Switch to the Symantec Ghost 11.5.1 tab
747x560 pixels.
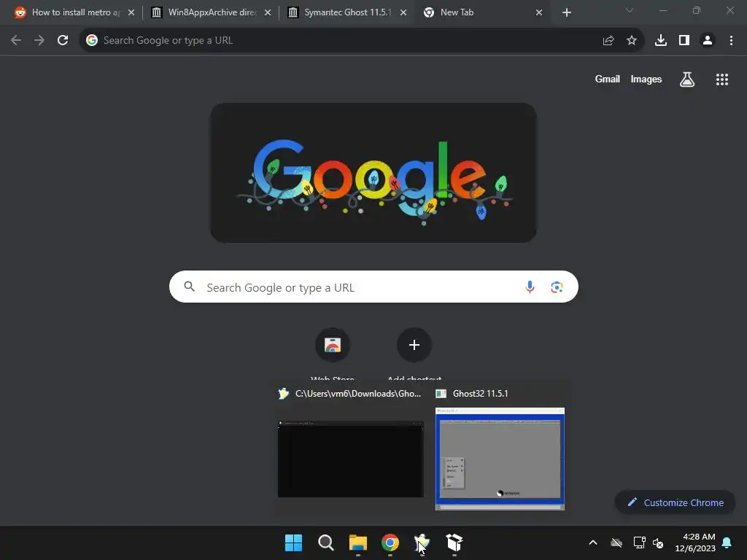[x=348, y=12]
